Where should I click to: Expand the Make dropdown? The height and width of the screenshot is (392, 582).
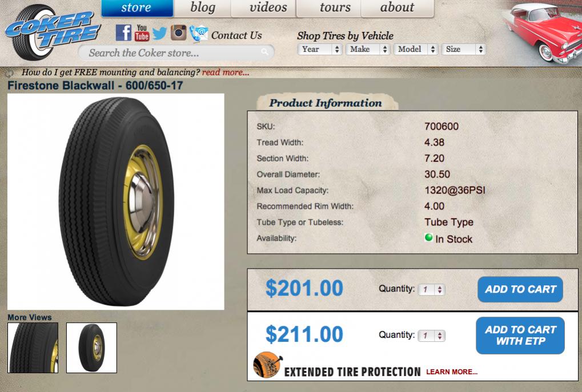pos(368,49)
